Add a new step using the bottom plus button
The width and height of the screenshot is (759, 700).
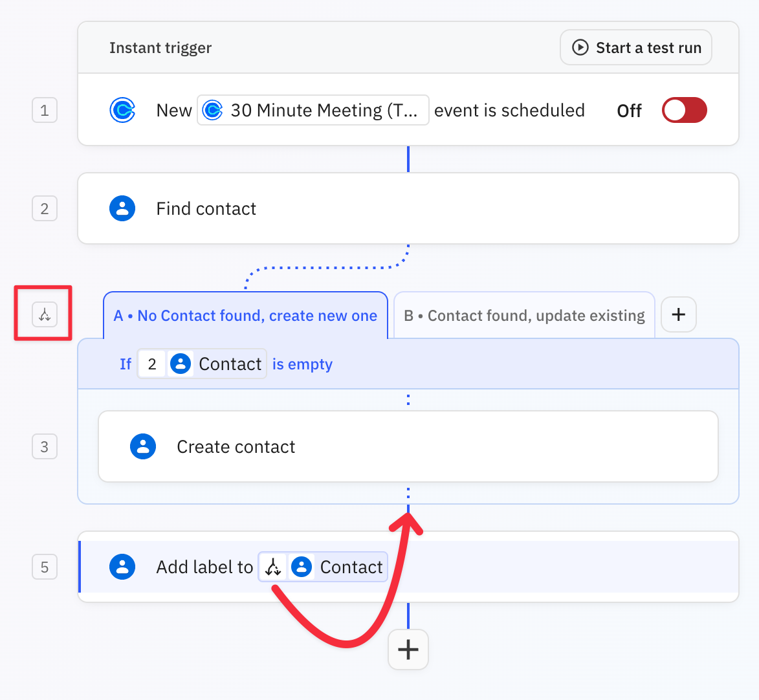pos(408,650)
